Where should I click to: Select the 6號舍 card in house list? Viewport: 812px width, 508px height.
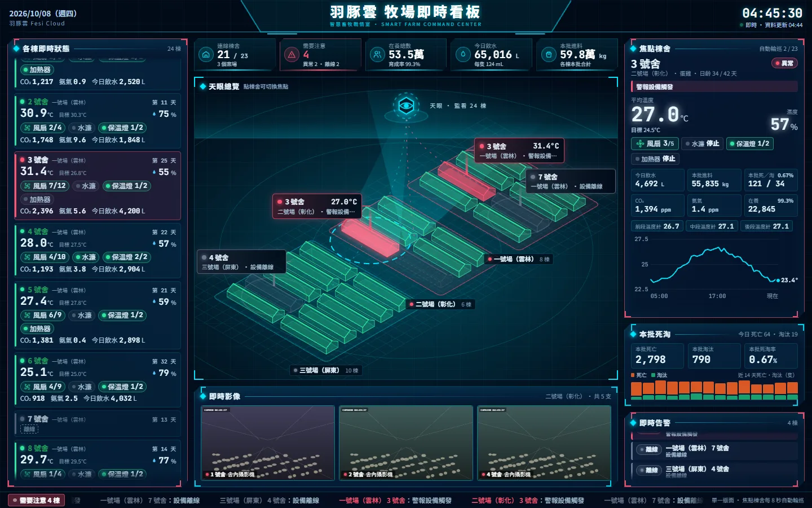(x=97, y=380)
